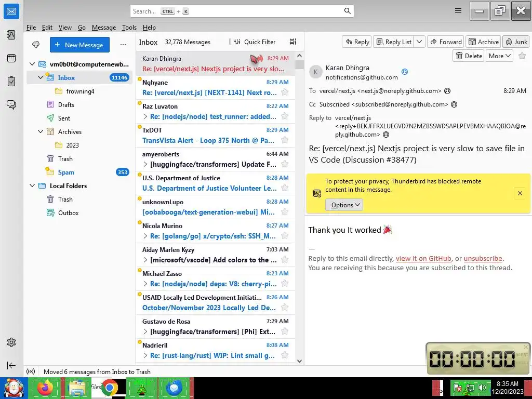Star the Nicola Murino message
The image size is (532, 399).
(285, 236)
